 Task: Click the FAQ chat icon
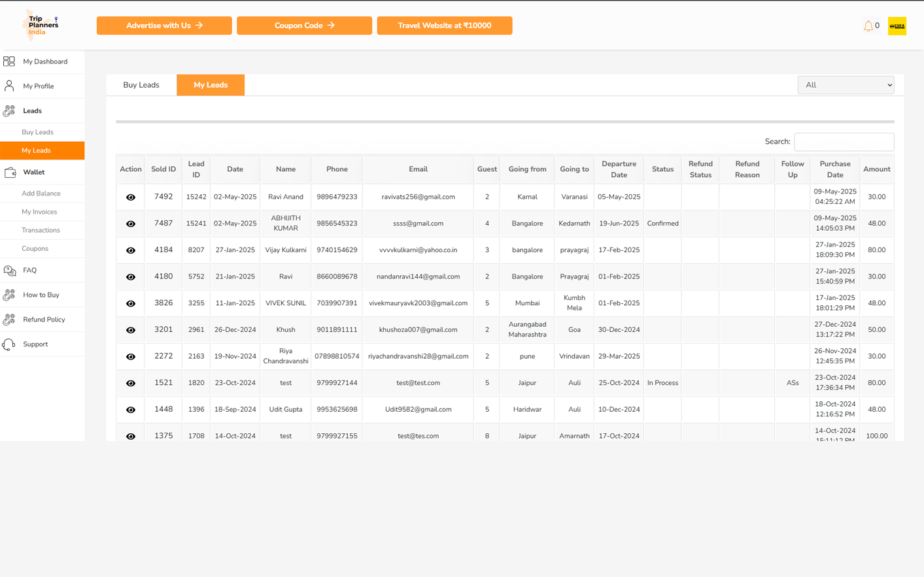coord(9,271)
